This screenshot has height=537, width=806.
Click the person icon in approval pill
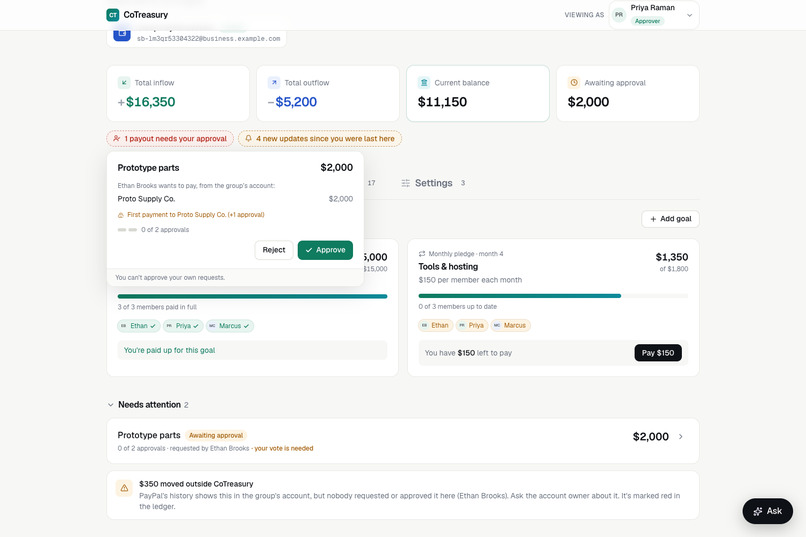(x=117, y=139)
